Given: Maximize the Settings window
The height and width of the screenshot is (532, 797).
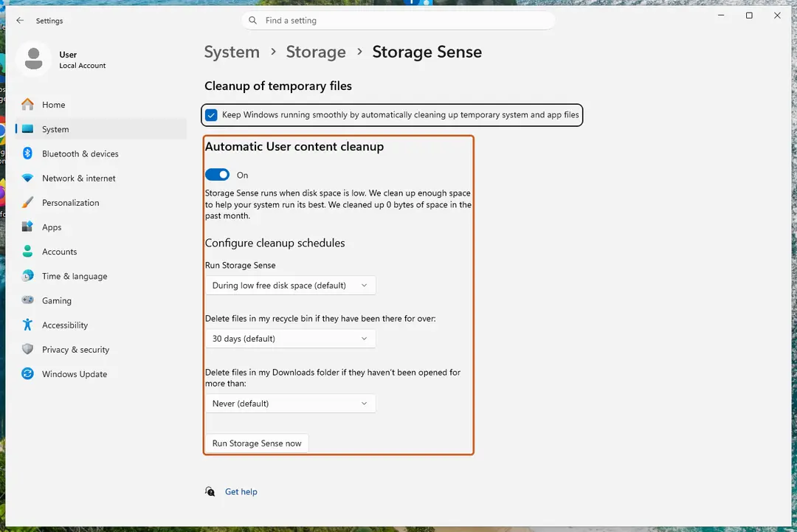Looking at the screenshot, I should [749, 15].
